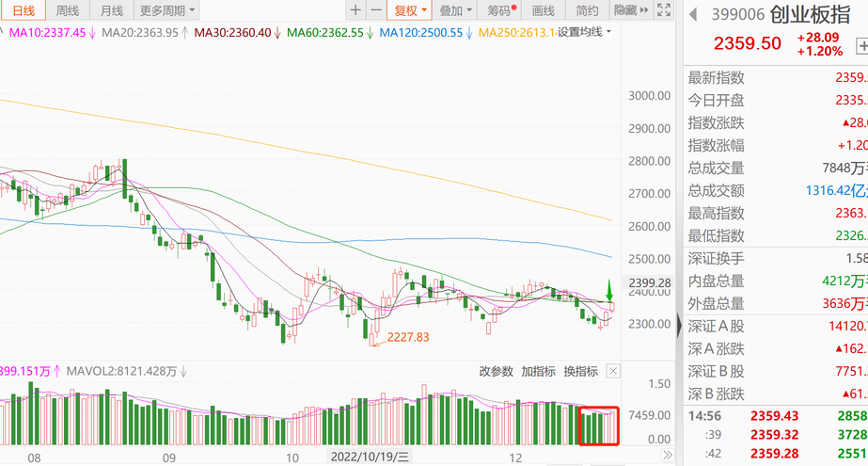Click month label 12 on timeline

pos(515,458)
